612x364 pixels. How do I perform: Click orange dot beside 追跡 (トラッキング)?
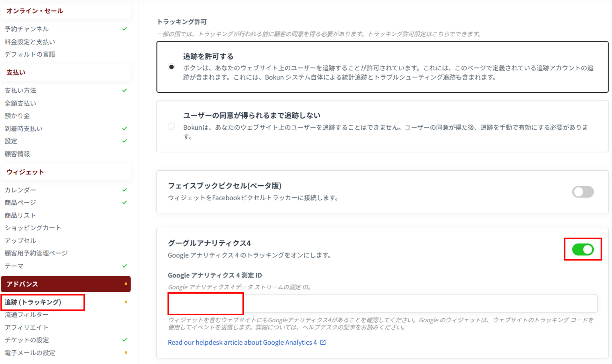click(x=126, y=302)
